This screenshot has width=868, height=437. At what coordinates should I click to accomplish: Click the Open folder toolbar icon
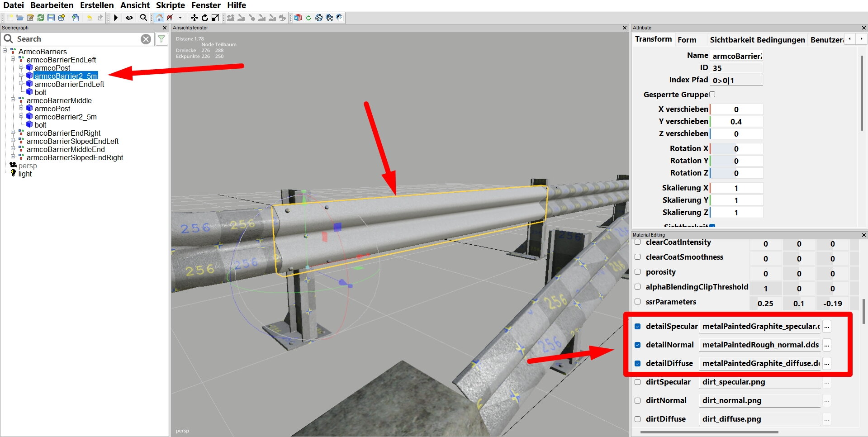(x=20, y=18)
